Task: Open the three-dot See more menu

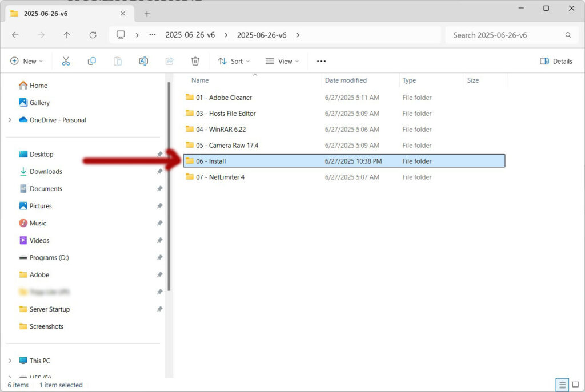Action: point(321,61)
